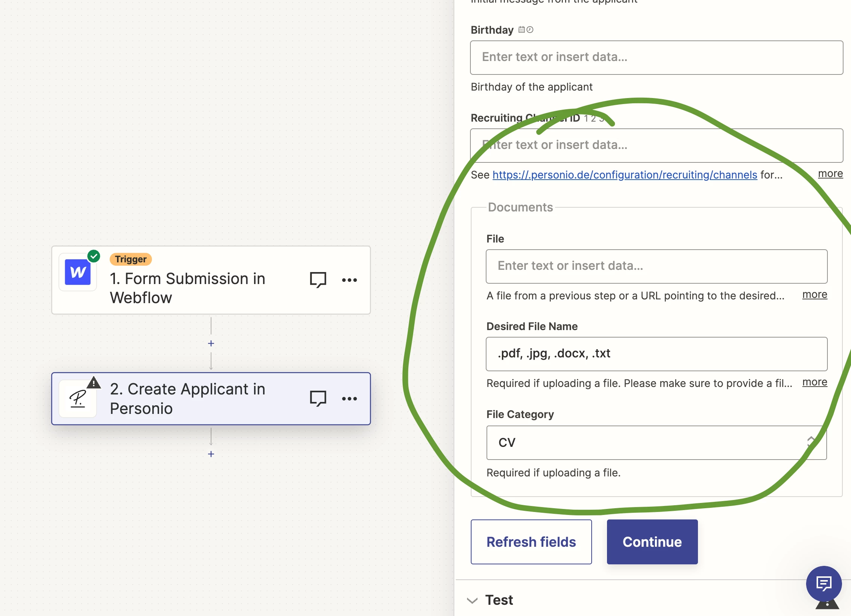Click the Trigger badge on step 1
This screenshot has width=851, height=616.
coord(131,259)
